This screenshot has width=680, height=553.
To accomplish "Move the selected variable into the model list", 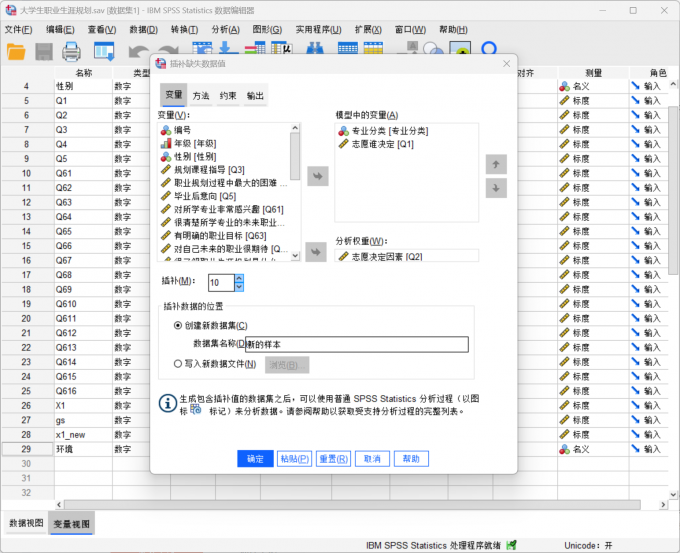I will [x=318, y=176].
